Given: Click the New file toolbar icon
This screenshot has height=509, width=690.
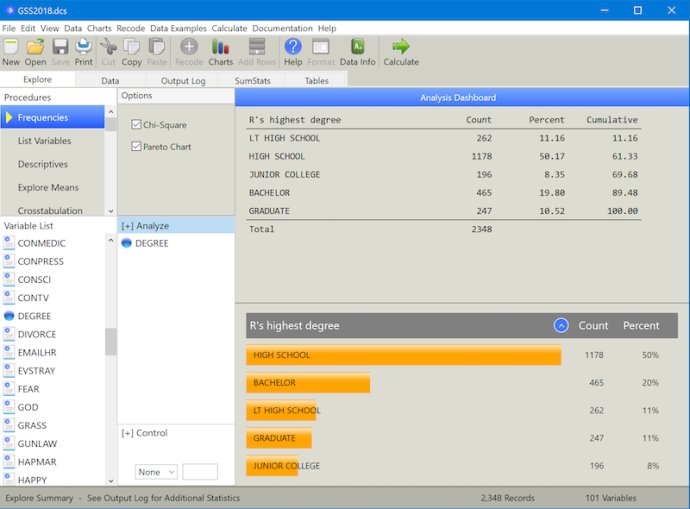Looking at the screenshot, I should (11, 47).
